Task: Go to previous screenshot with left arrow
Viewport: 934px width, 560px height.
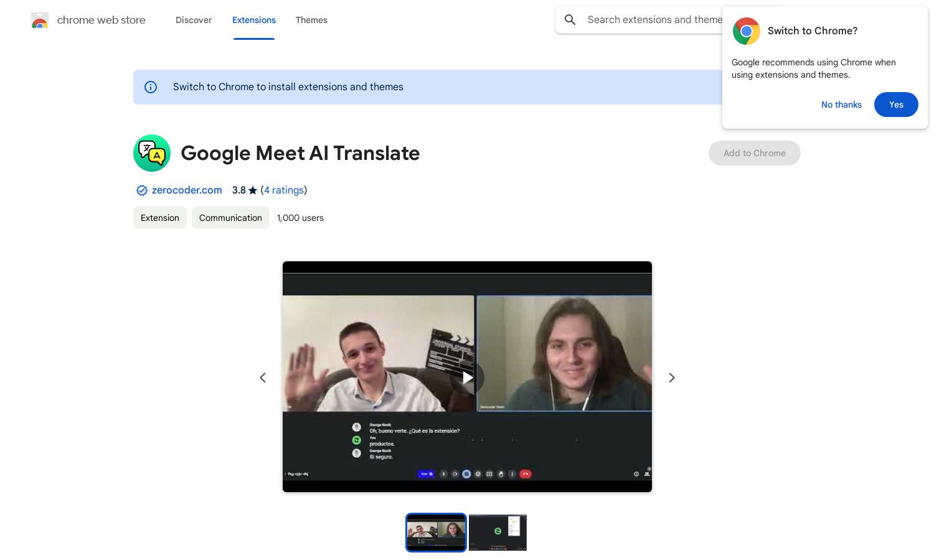Action: coord(263,378)
